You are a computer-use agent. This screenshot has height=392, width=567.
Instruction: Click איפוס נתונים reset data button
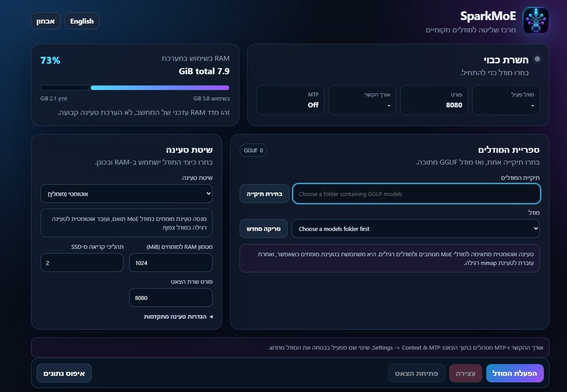tap(64, 373)
